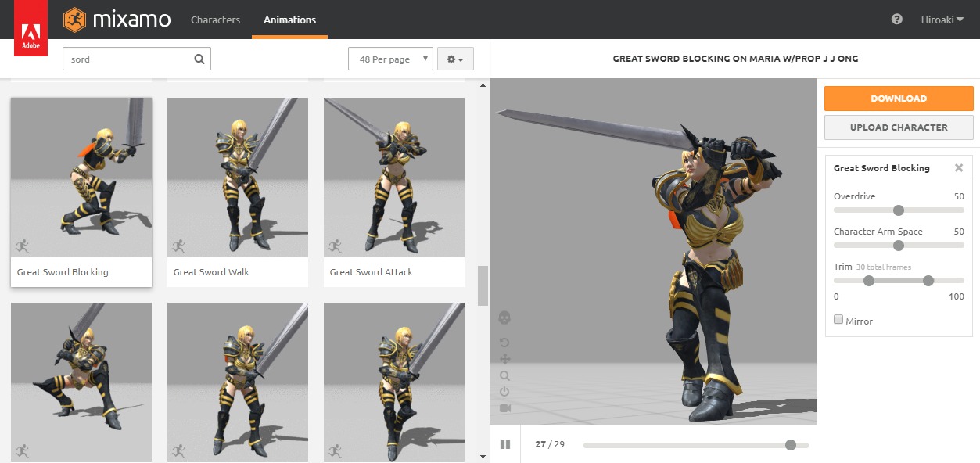The height and width of the screenshot is (463, 980).
Task: Click the Great Sword Blocking panel heading
Action: click(x=881, y=168)
